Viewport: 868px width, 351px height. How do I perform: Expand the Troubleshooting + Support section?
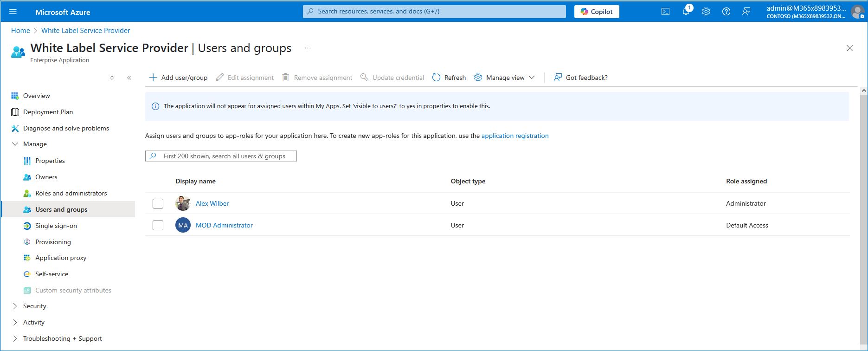click(x=15, y=338)
